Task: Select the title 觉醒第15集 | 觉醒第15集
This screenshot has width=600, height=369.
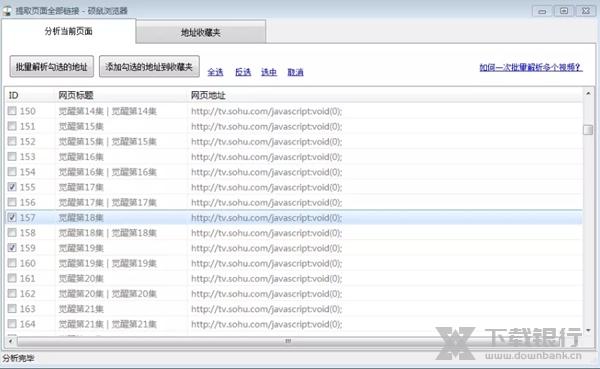Action: (x=108, y=142)
